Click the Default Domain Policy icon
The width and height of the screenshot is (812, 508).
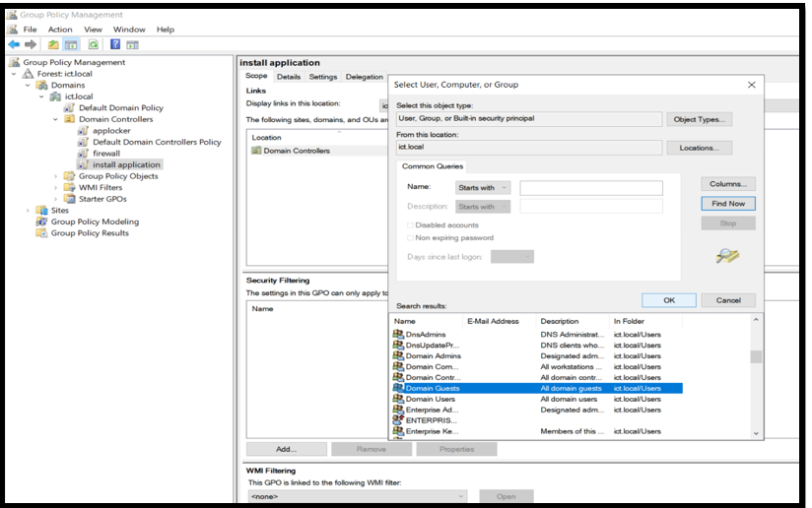(x=69, y=107)
